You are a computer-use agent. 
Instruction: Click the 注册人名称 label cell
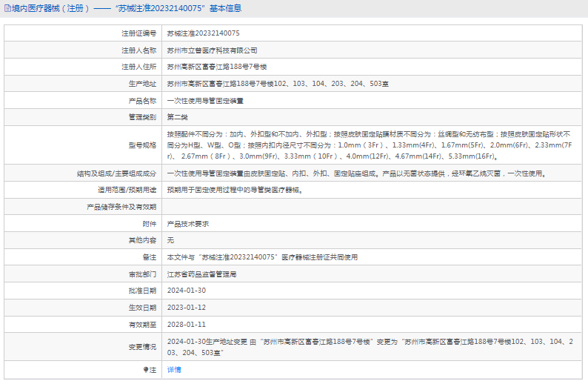click(83, 50)
